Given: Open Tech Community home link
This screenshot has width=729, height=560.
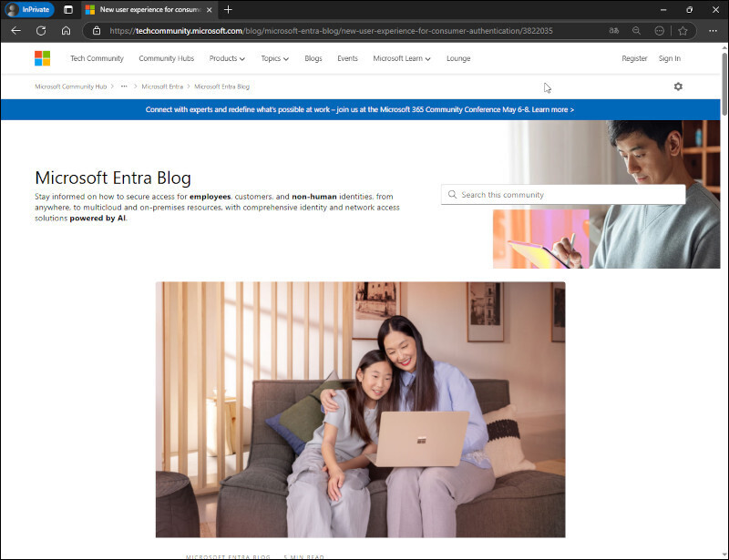Looking at the screenshot, I should click(97, 58).
